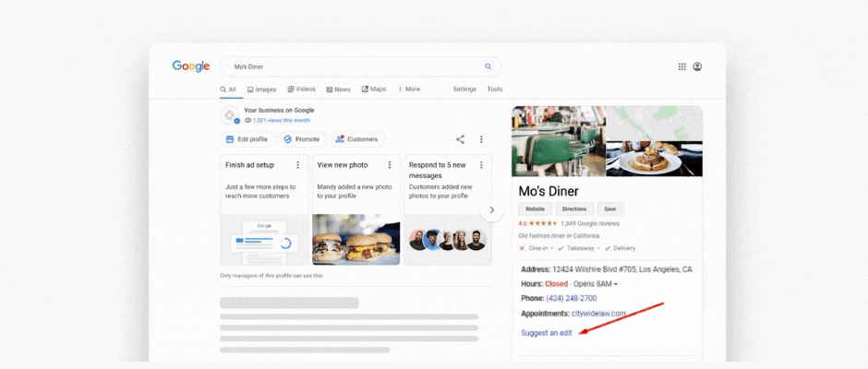Image resolution: width=868 pixels, height=369 pixels.
Task: Click Only managers of this profile note
Action: tap(271, 276)
